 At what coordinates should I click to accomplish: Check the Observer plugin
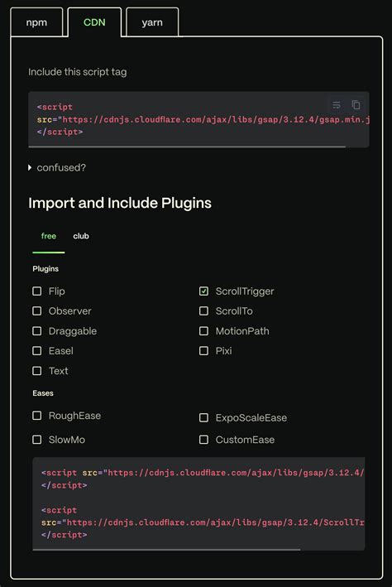tap(37, 311)
